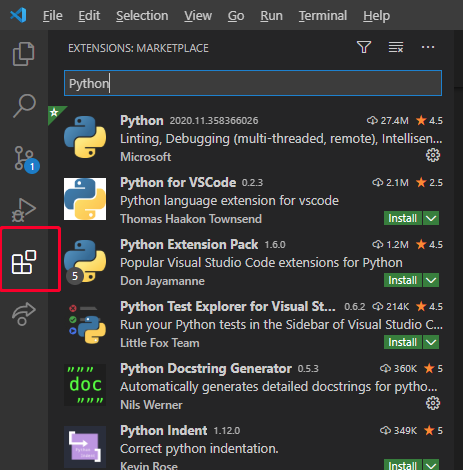Open the Search view in activity bar
The image size is (463, 470).
pos(24,106)
